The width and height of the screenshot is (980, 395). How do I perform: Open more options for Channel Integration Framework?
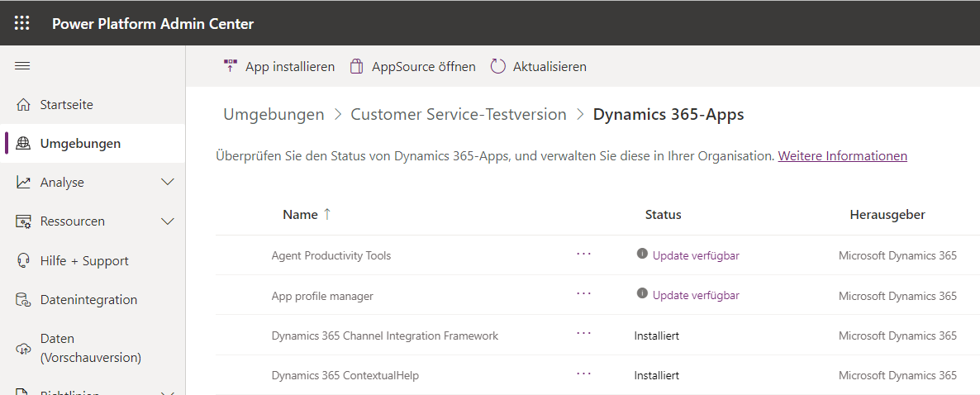pos(583,334)
